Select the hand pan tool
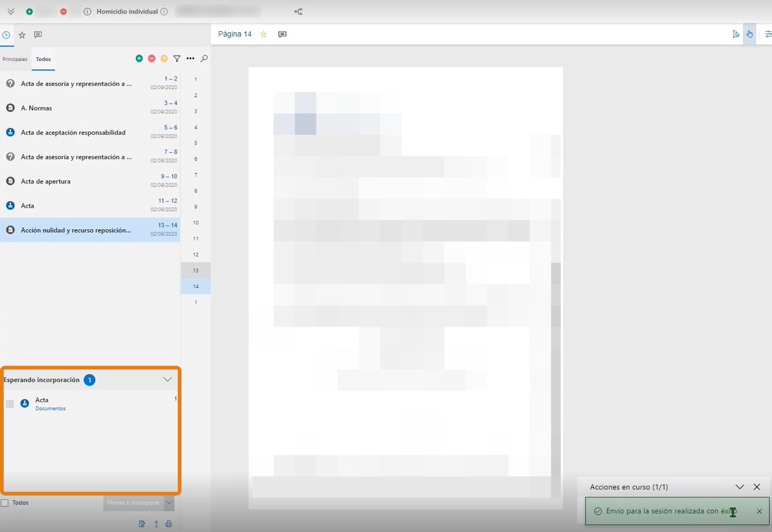The width and height of the screenshot is (772, 532). [x=749, y=34]
